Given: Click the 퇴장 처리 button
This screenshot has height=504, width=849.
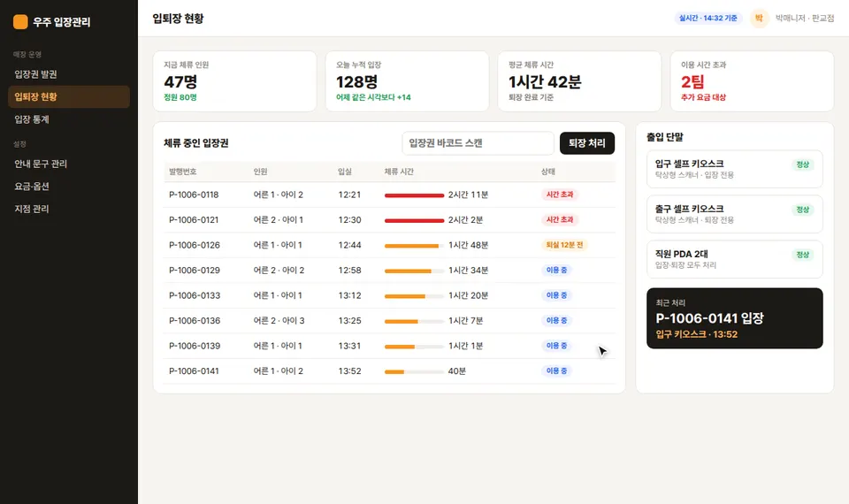Looking at the screenshot, I should (587, 143).
